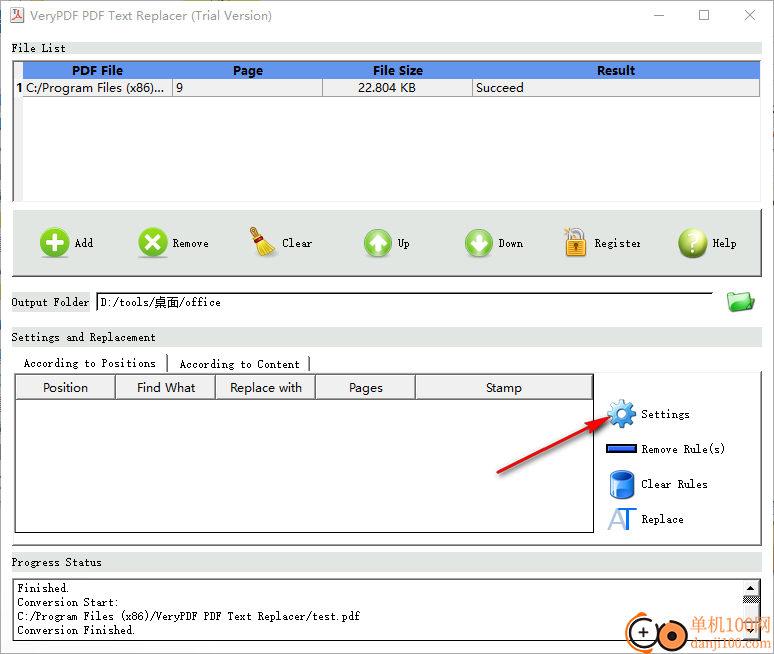
Task: Click the page count cell showing 9
Action: point(248,88)
